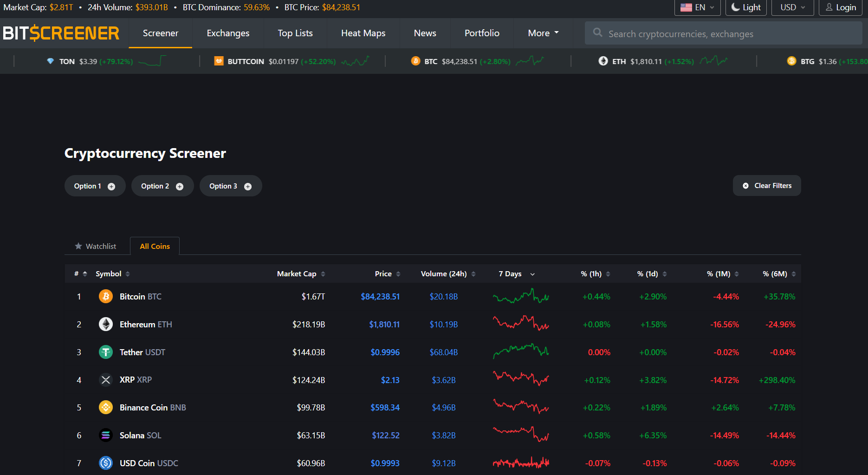Click the USD Coin icon in row 7

point(106,463)
